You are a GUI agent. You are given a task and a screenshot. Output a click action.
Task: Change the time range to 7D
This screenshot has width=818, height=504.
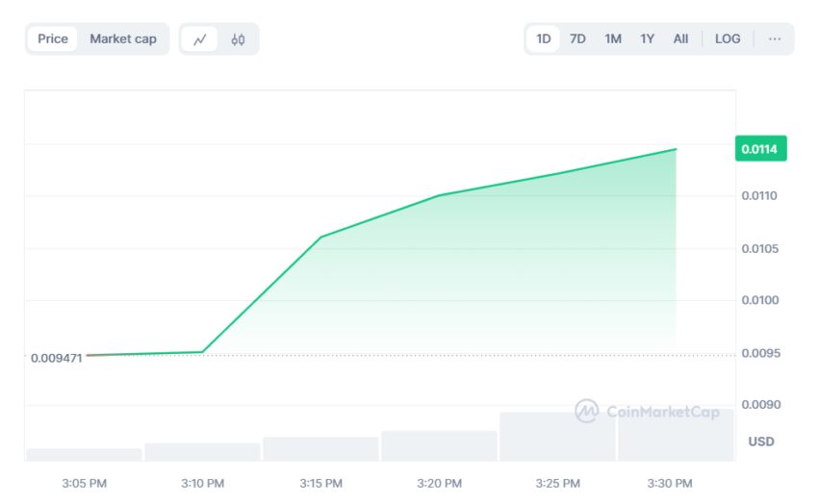pyautogui.click(x=577, y=39)
